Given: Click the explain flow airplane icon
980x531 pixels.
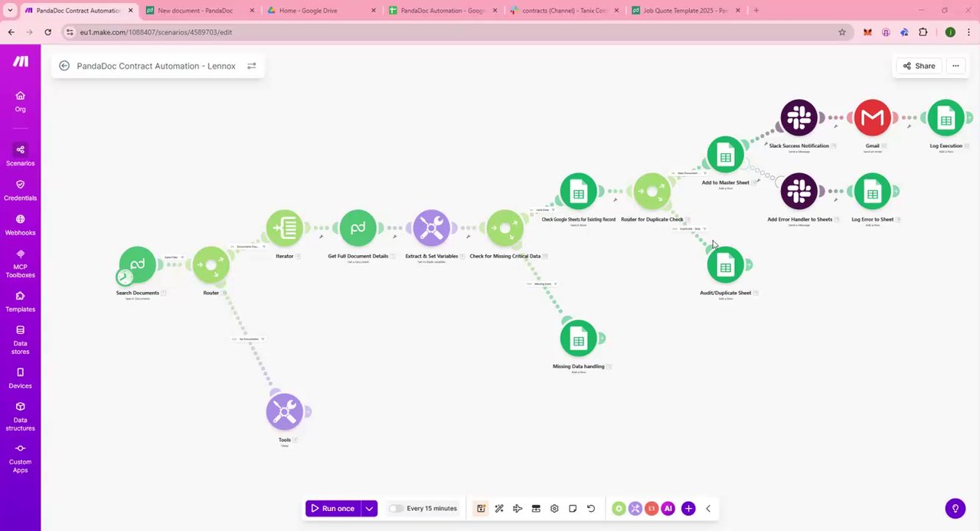Looking at the screenshot, I should 518,509.
